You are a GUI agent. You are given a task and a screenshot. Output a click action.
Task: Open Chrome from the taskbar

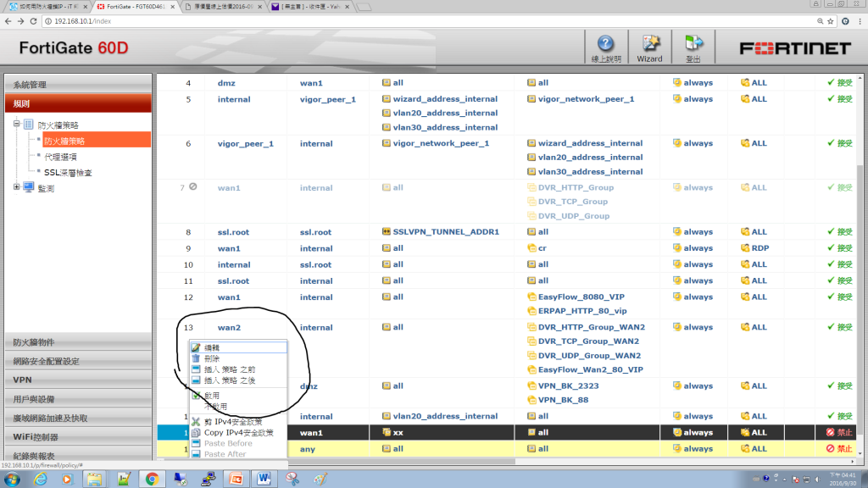(x=153, y=479)
